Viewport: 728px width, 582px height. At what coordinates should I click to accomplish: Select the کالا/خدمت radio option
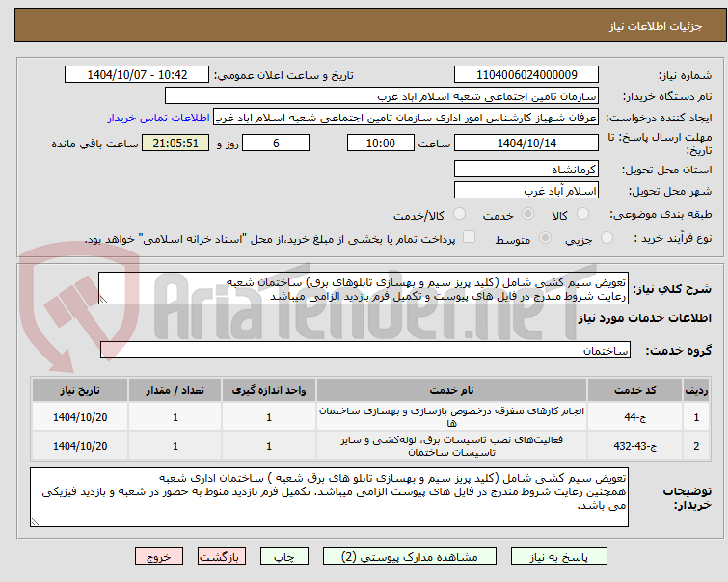coord(459,214)
